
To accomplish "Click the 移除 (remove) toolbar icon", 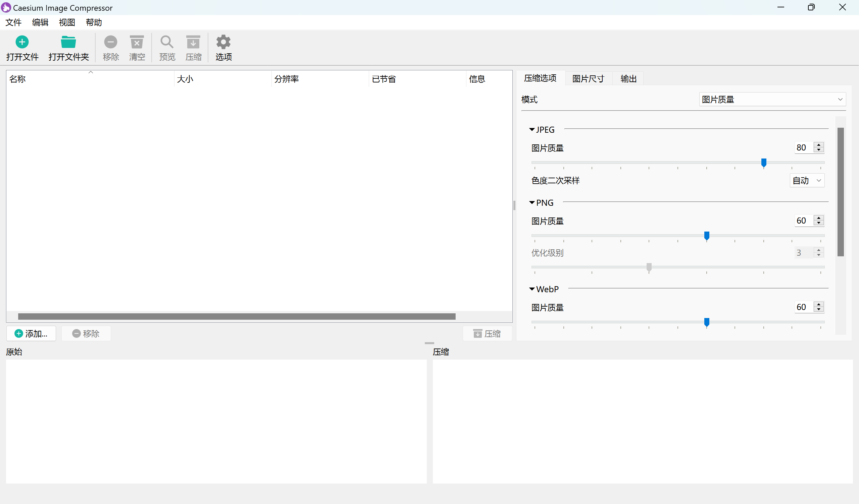I will pyautogui.click(x=111, y=42).
